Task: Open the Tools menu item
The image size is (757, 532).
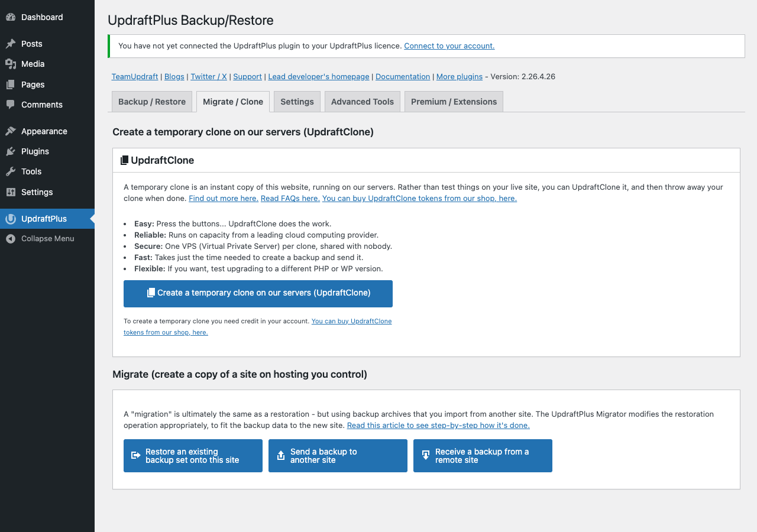Action: [47, 171]
